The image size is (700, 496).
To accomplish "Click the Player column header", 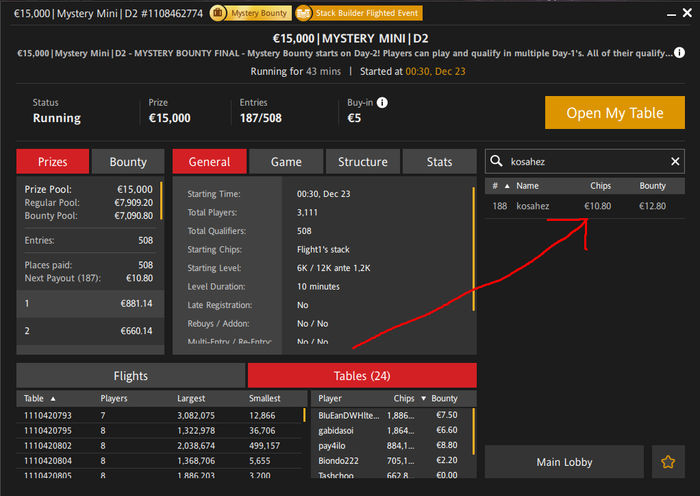I will tap(330, 398).
